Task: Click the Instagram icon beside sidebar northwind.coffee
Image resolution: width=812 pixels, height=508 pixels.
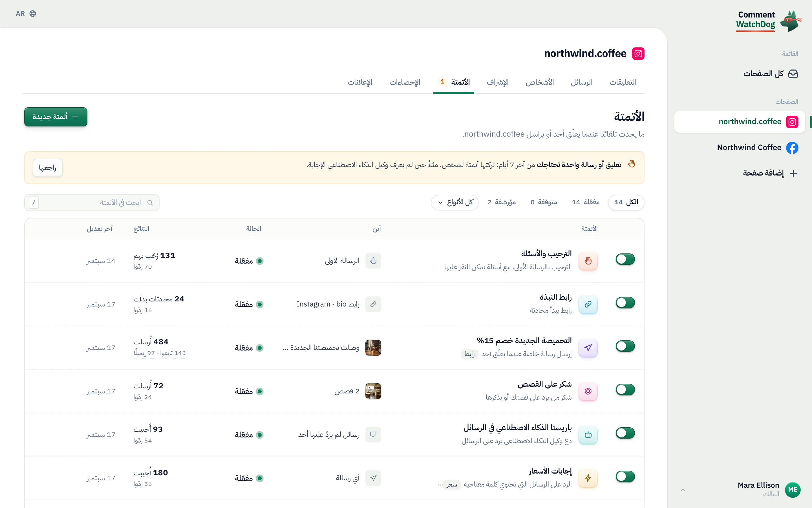Action: (x=792, y=122)
